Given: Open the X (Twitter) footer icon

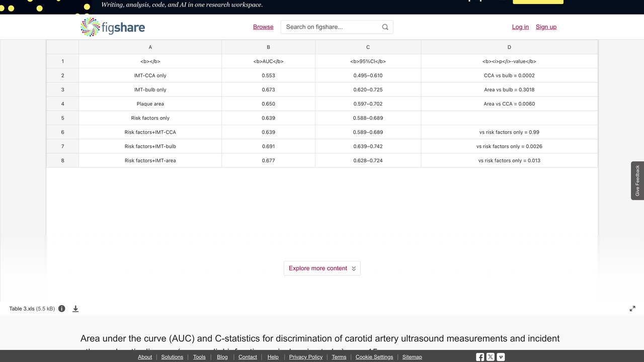Looking at the screenshot, I should tap(491, 357).
